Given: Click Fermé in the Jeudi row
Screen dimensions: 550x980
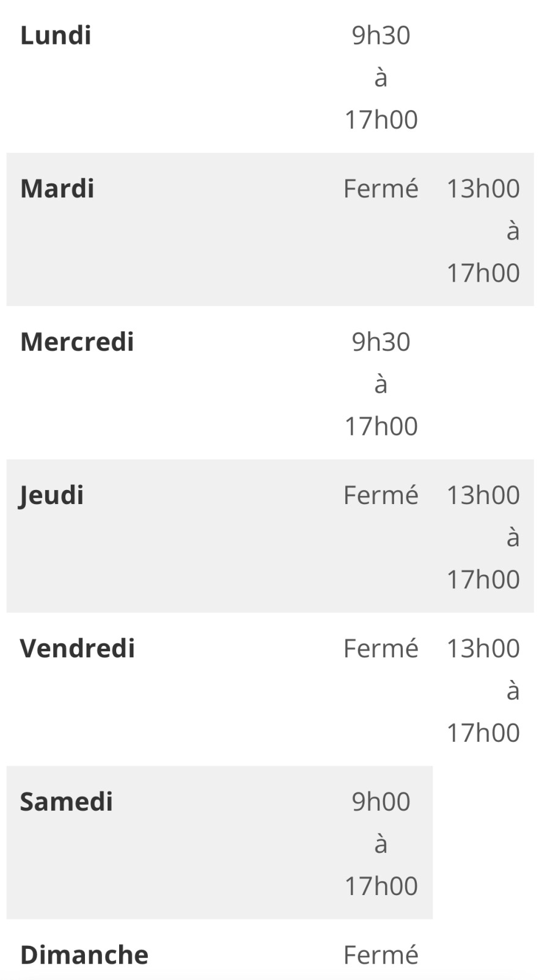Looking at the screenshot, I should 381,495.
